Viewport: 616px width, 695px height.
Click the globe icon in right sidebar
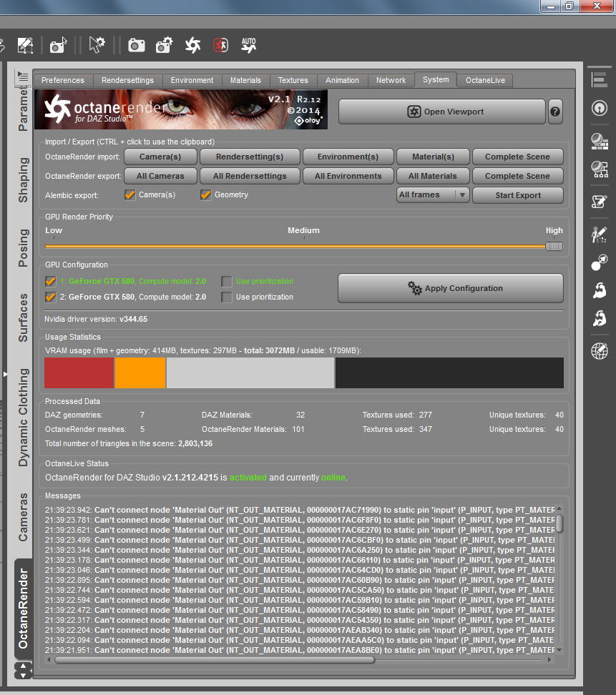pyautogui.click(x=599, y=351)
